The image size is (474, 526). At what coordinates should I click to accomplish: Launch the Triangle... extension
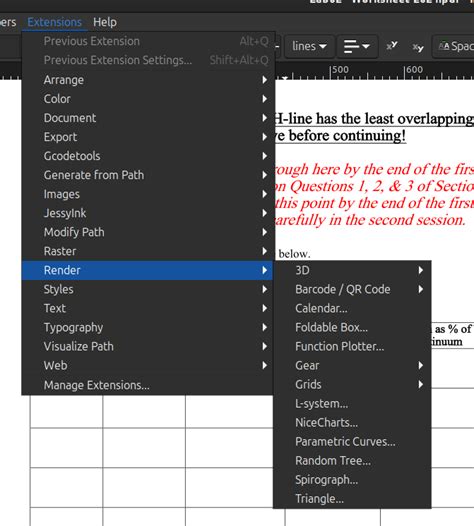[x=352, y=499]
